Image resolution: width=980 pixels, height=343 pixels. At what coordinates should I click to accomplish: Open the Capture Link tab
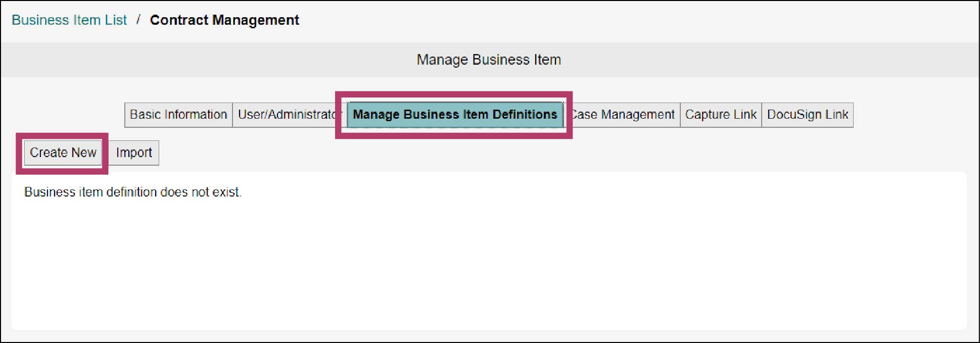(721, 115)
